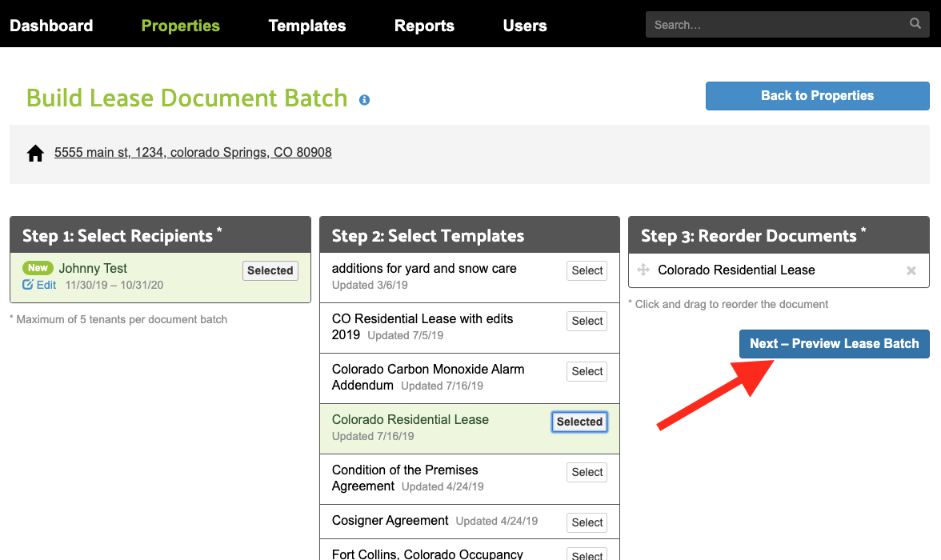941x560 pixels.
Task: Select the Condition of the Premises Agreement
Action: pyautogui.click(x=587, y=472)
